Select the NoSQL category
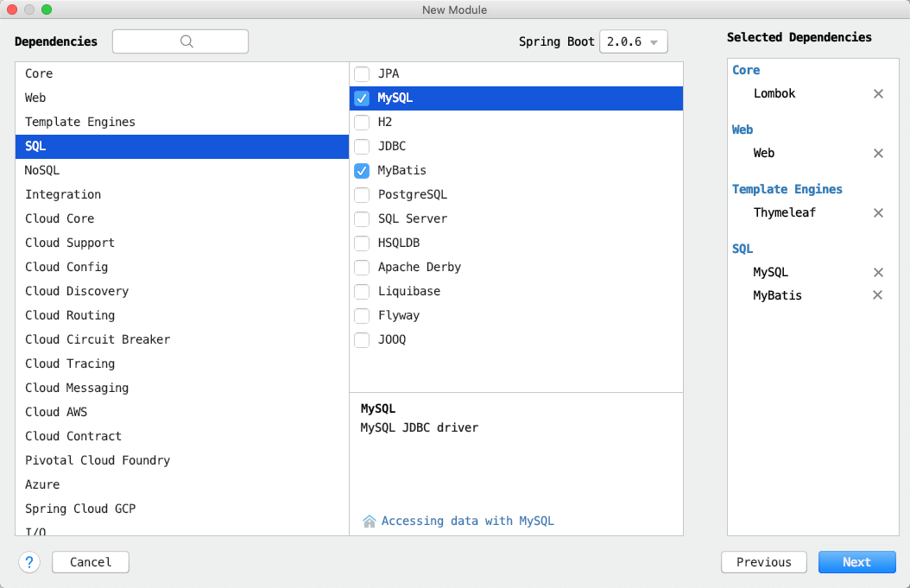This screenshot has height=588, width=910. [182, 171]
